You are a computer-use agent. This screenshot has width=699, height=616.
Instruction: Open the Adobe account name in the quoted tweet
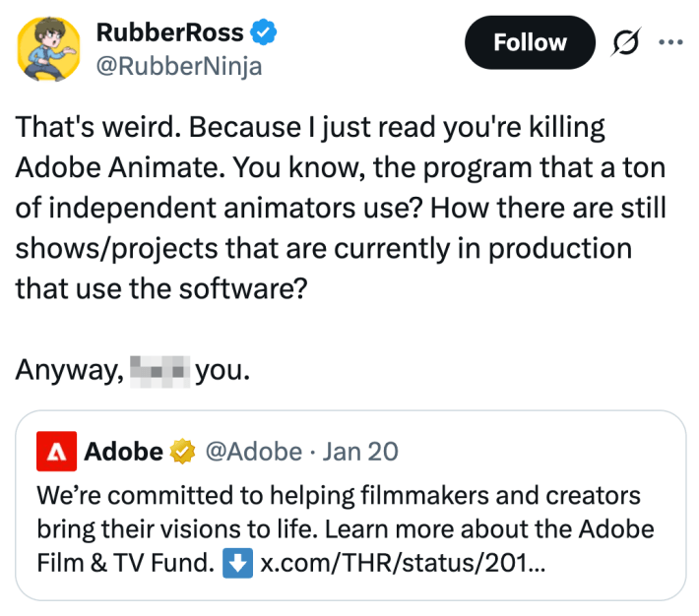pyautogui.click(x=123, y=452)
